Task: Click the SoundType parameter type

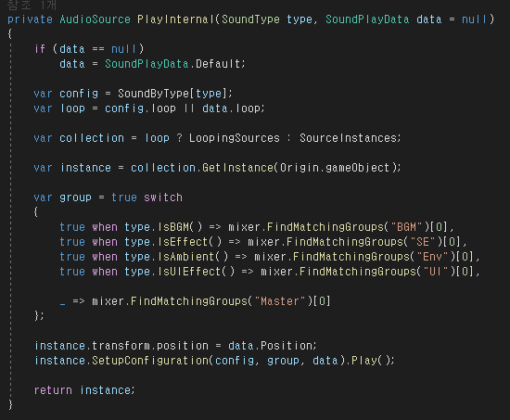Action: point(250,19)
